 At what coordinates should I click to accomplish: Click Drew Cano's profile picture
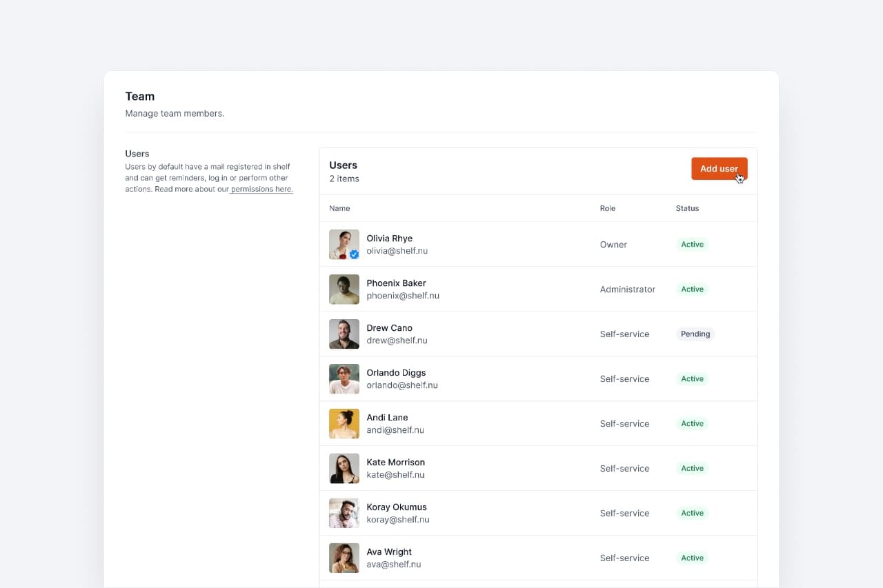pos(344,334)
